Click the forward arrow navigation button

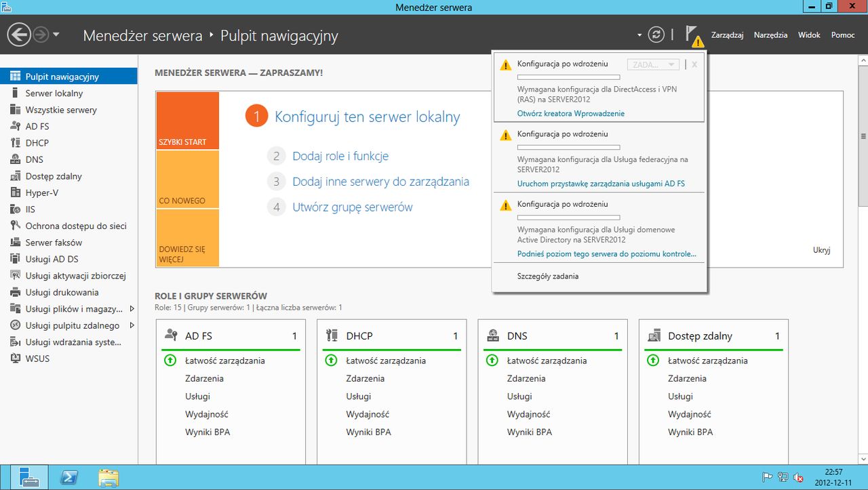(x=41, y=35)
